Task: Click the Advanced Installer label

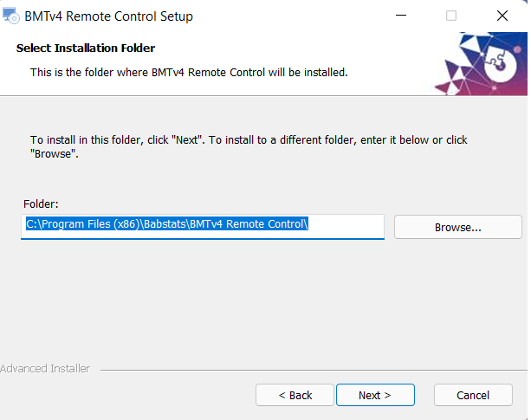Action: click(x=45, y=369)
